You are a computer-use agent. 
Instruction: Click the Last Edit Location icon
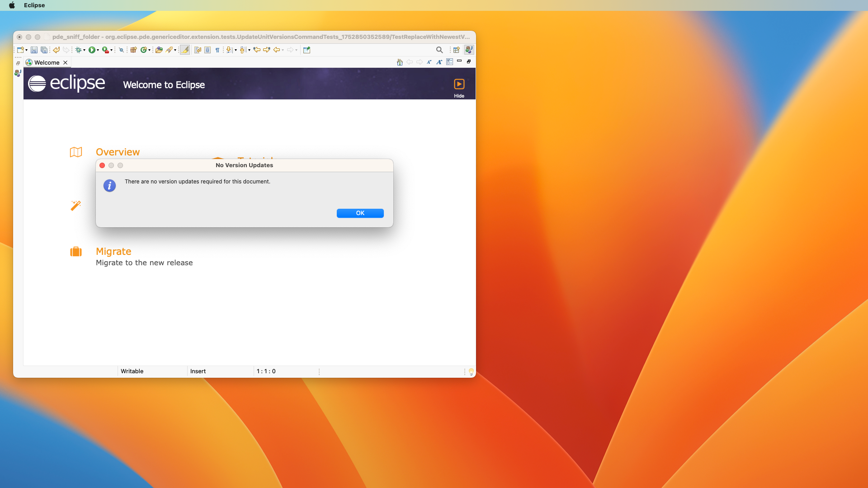256,50
